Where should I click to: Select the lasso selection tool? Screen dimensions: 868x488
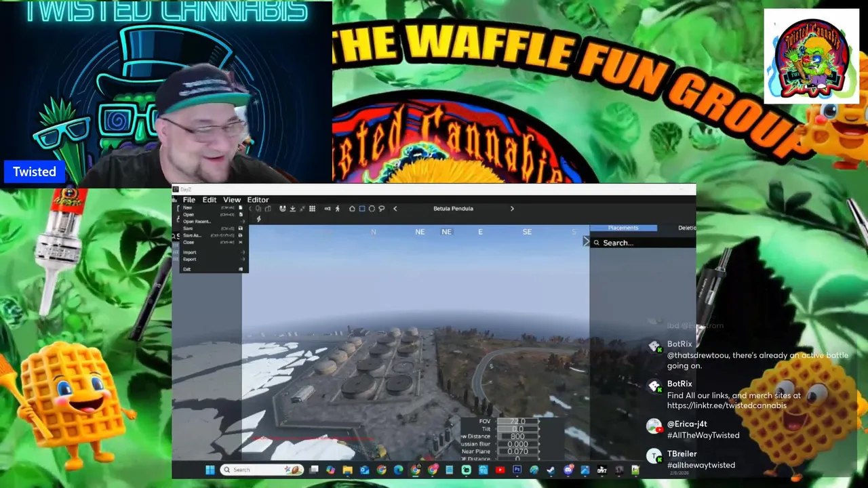click(x=382, y=209)
